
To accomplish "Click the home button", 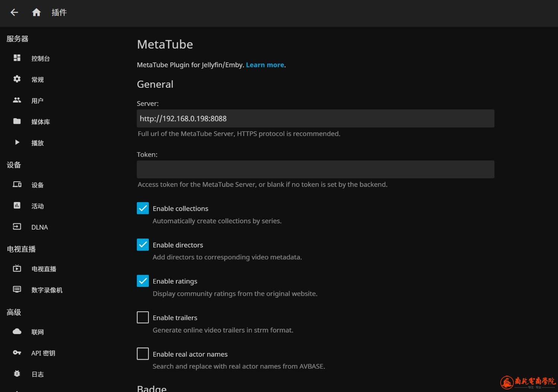I will [36, 12].
